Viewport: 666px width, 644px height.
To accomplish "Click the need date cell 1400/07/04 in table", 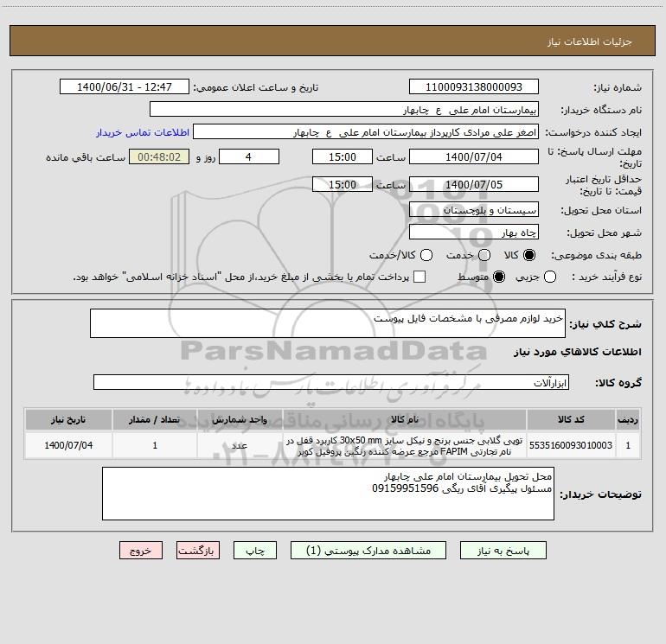I will pyautogui.click(x=68, y=445).
